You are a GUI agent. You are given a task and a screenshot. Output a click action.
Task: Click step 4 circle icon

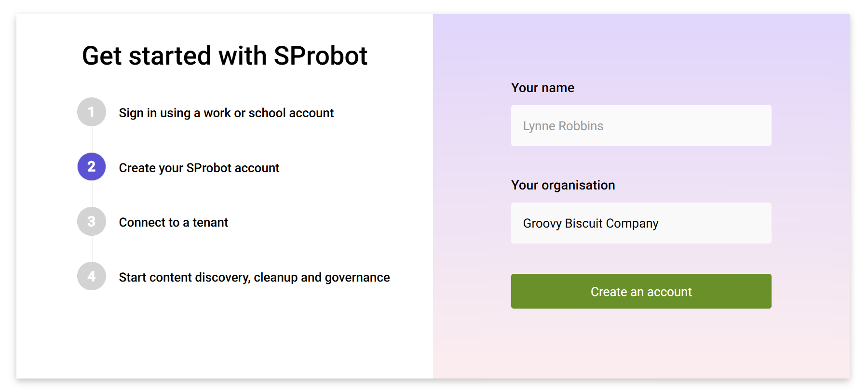tap(92, 276)
